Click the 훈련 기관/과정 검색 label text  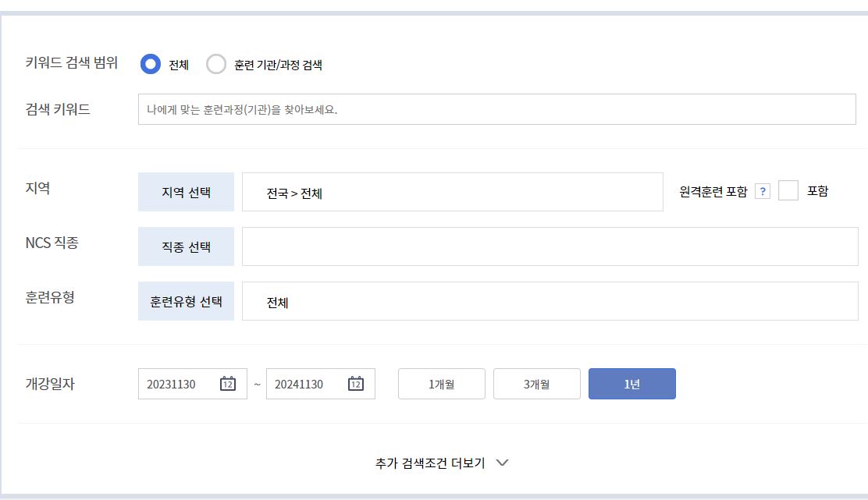pyautogui.click(x=278, y=66)
